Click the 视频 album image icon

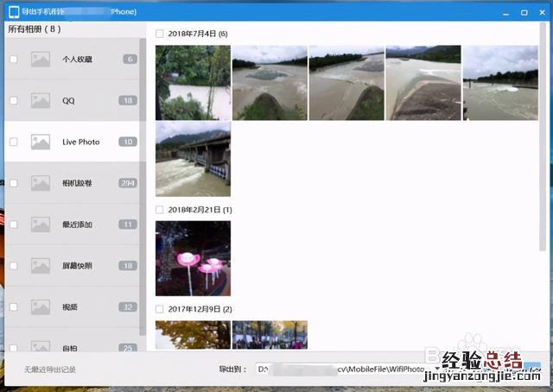click(41, 307)
